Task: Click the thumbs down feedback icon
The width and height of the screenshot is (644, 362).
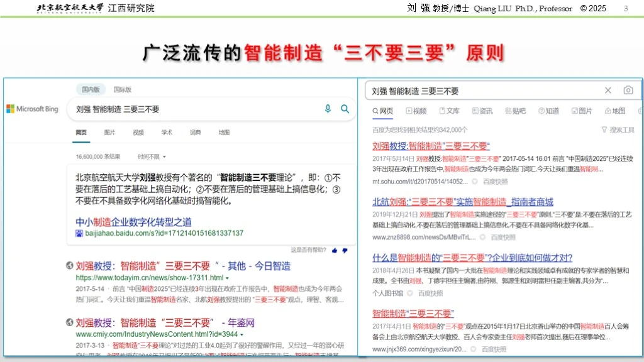Action: click(345, 250)
